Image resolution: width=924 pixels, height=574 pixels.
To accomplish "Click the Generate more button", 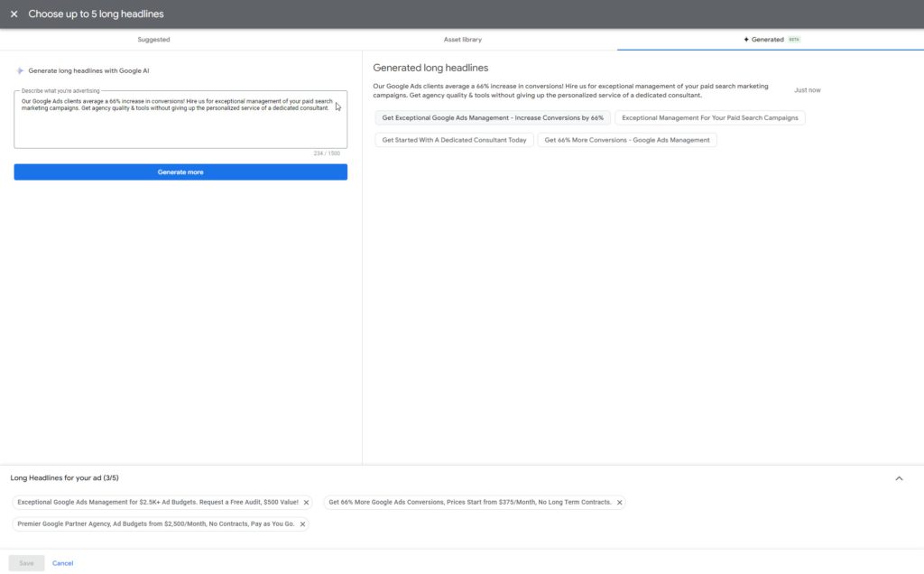I will pos(180,172).
